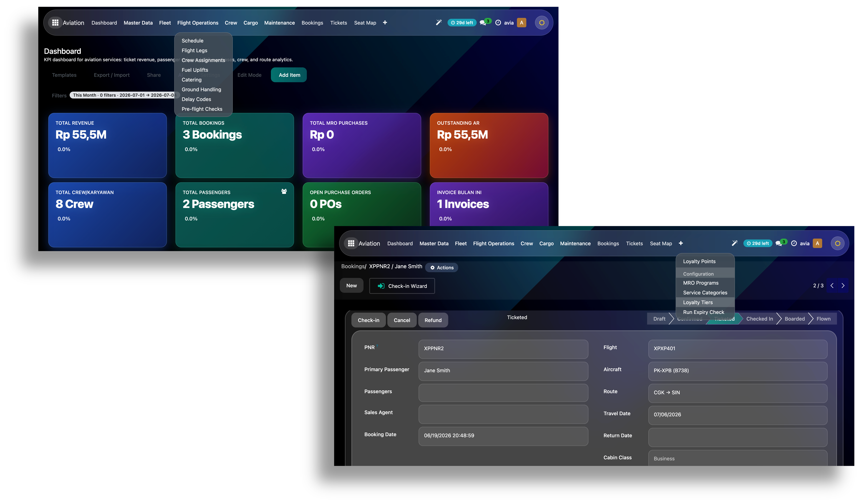Open user avatar A in Bookings window
The height and width of the screenshot is (504, 861).
[x=818, y=243]
